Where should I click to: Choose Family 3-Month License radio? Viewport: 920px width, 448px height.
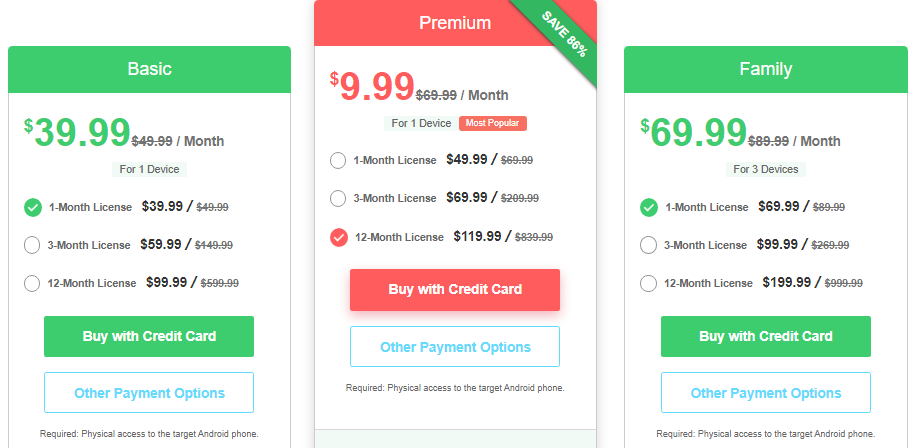tap(648, 245)
